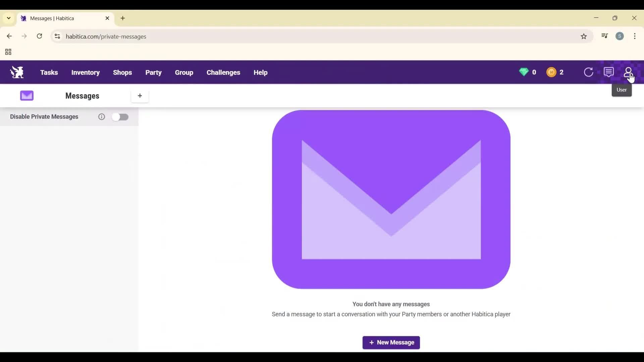Open site information settings dropdown
644x362 pixels.
click(x=57, y=36)
